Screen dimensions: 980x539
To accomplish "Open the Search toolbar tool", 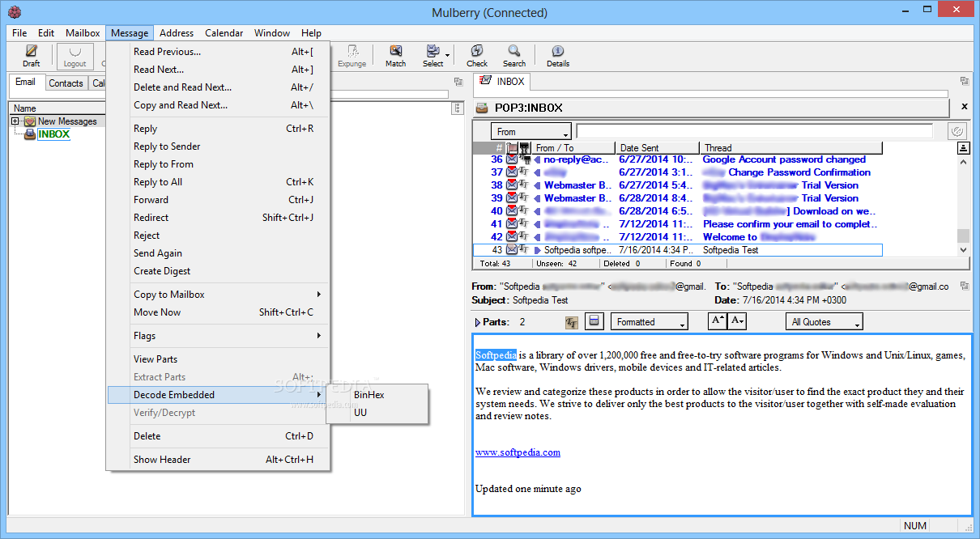I will (514, 51).
